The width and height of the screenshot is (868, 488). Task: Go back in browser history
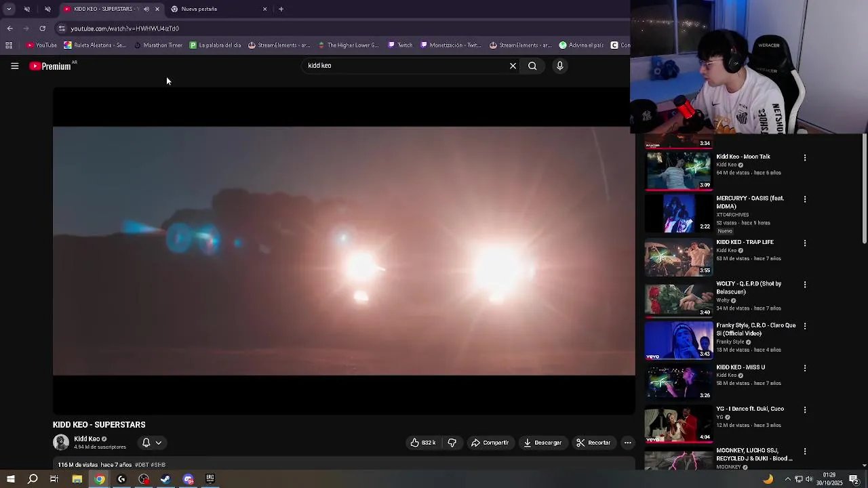coord(9,28)
